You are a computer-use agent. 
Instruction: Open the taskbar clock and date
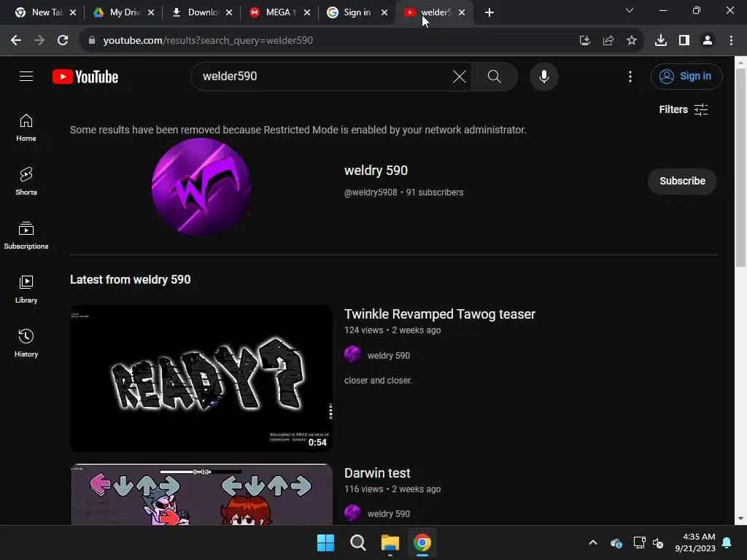695,542
